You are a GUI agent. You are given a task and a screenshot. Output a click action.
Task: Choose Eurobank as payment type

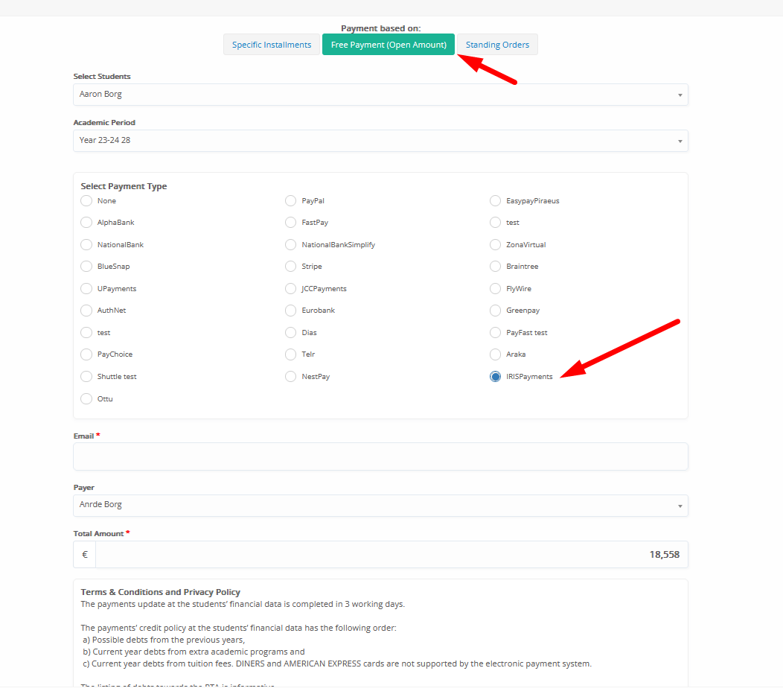(x=291, y=311)
